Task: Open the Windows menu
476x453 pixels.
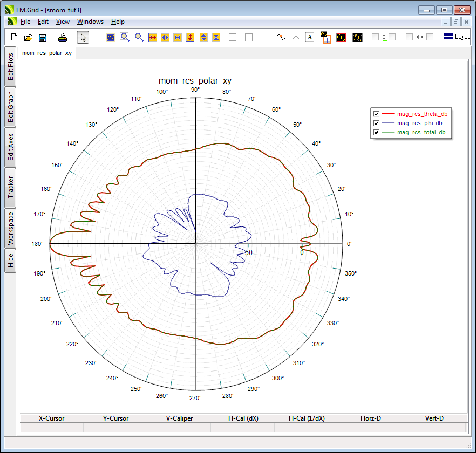Action: pos(90,22)
